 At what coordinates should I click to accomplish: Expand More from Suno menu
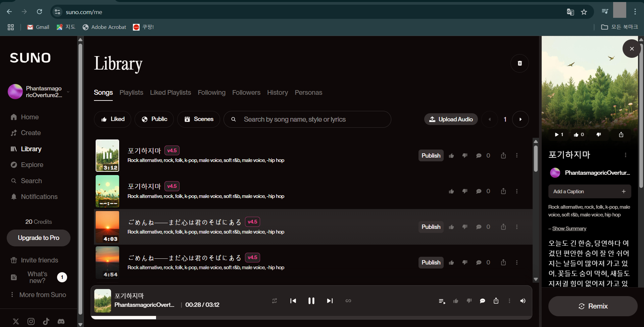38,295
